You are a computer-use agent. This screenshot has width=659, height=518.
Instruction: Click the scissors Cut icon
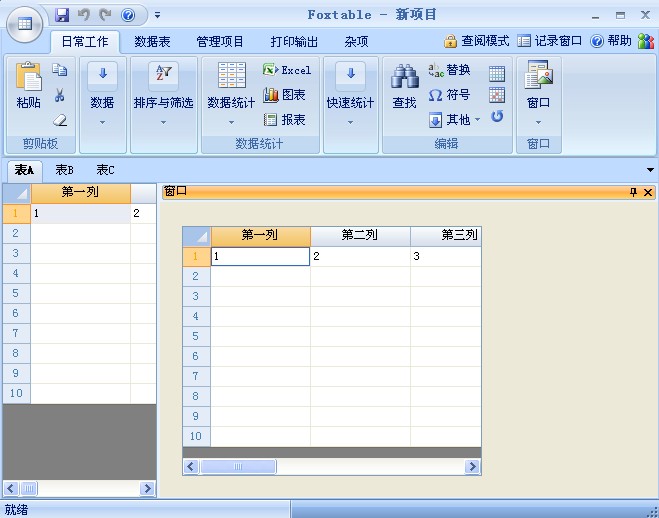(59, 95)
